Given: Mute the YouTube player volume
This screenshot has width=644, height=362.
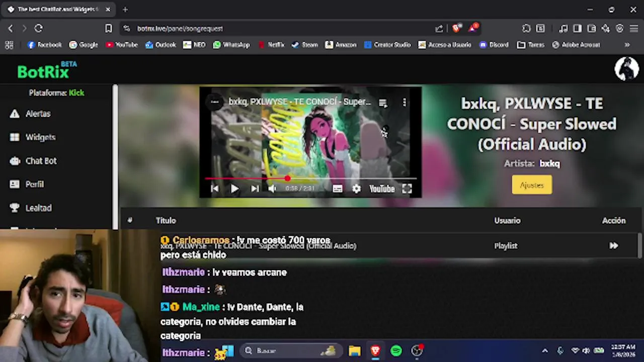Looking at the screenshot, I should [272, 189].
